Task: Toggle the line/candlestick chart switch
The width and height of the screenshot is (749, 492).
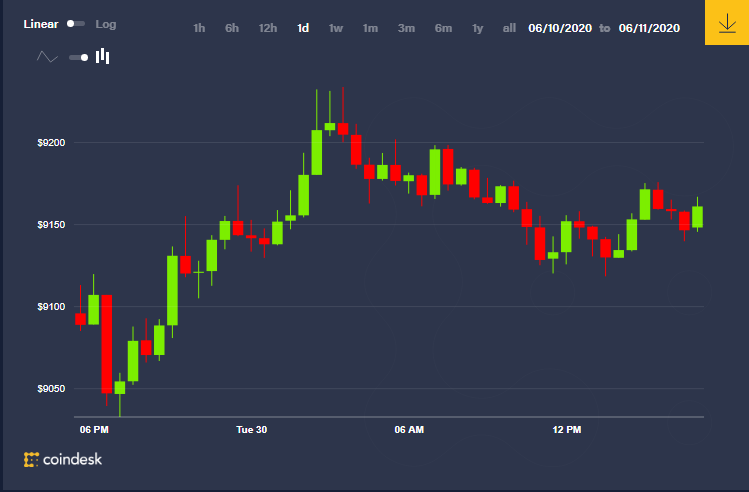Action: click(x=79, y=57)
